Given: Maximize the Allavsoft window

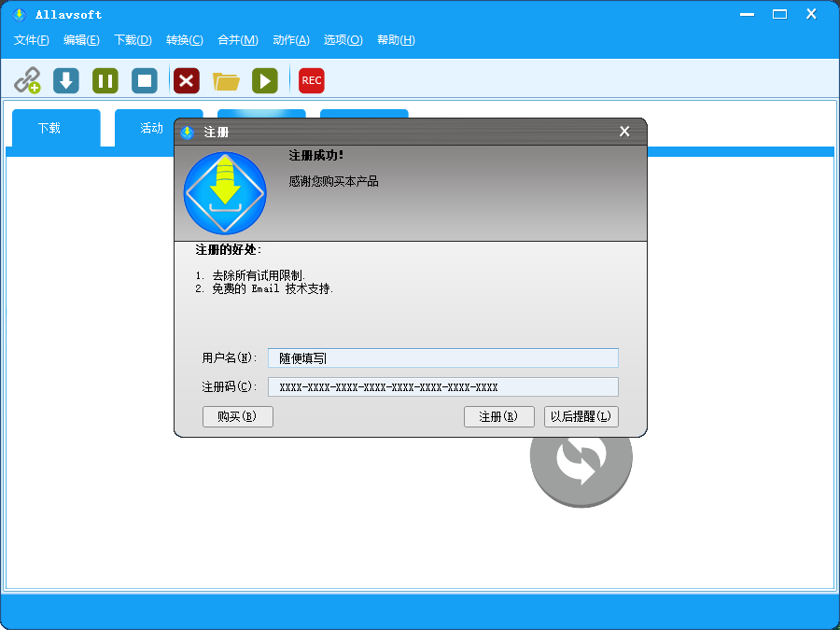Looking at the screenshot, I should point(779,14).
